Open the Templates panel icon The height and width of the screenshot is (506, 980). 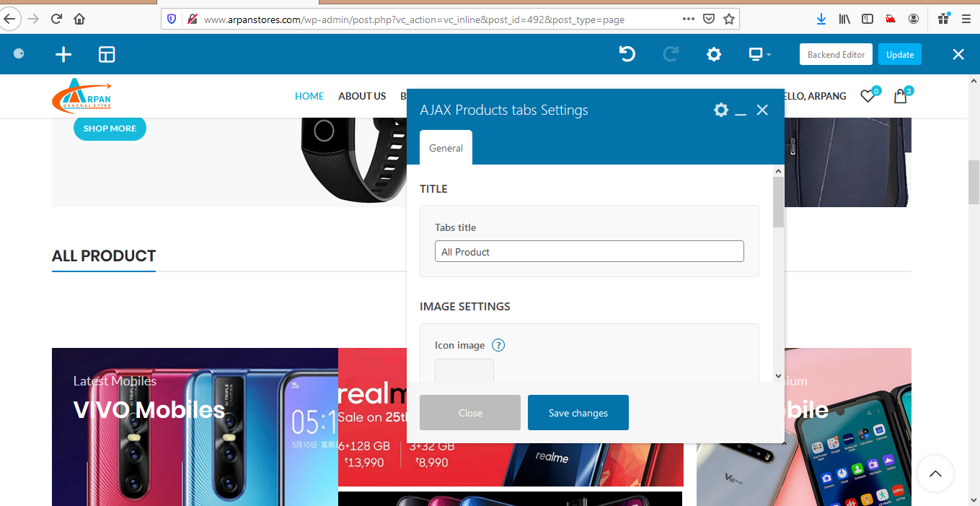coord(107,54)
